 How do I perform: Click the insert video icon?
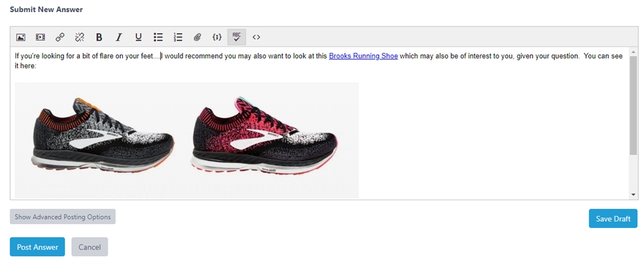[x=40, y=37]
